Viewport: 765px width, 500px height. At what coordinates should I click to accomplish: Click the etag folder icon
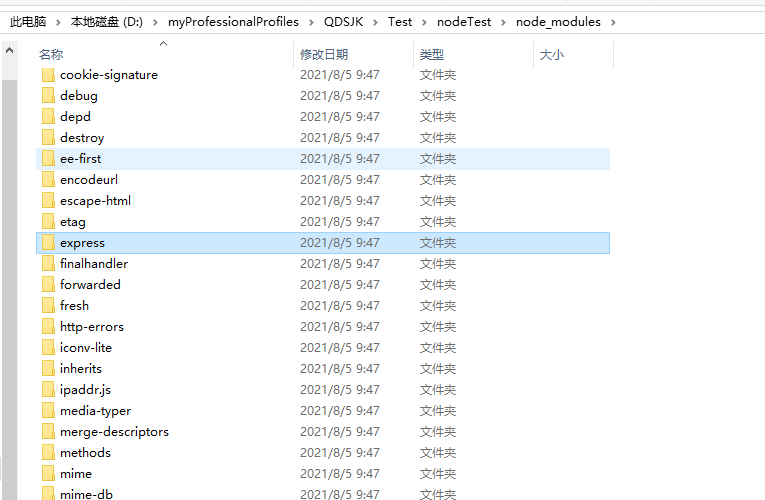pyautogui.click(x=48, y=221)
